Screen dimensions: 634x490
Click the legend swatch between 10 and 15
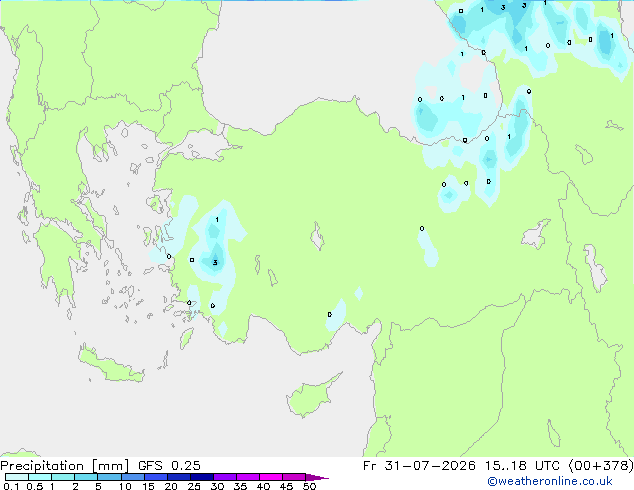(132, 477)
